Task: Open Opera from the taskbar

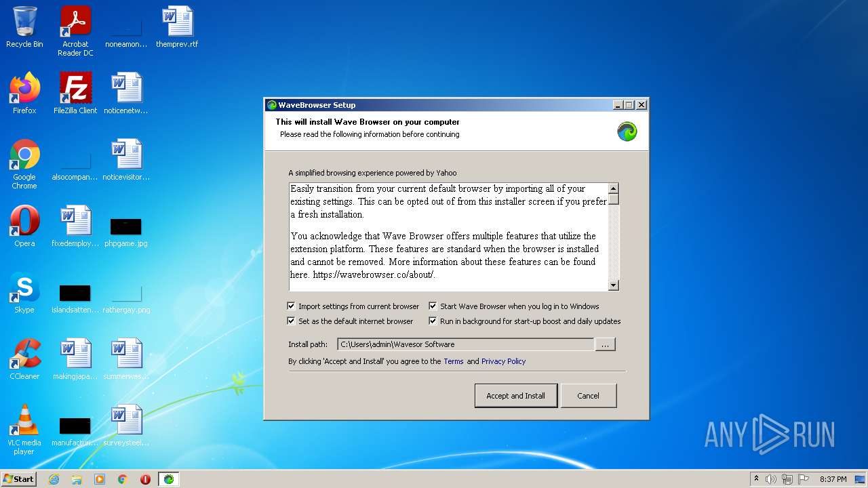Action: click(x=145, y=479)
